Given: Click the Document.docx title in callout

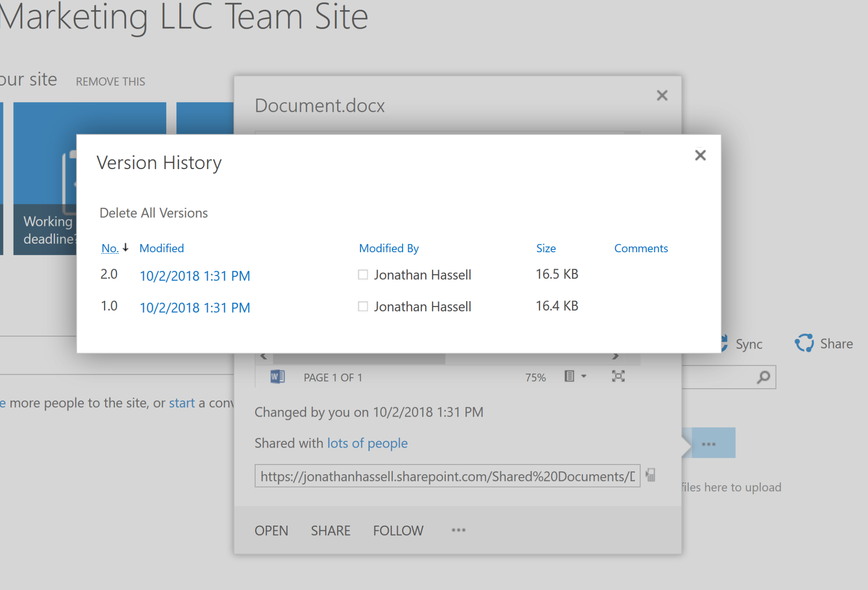Looking at the screenshot, I should pyautogui.click(x=320, y=105).
